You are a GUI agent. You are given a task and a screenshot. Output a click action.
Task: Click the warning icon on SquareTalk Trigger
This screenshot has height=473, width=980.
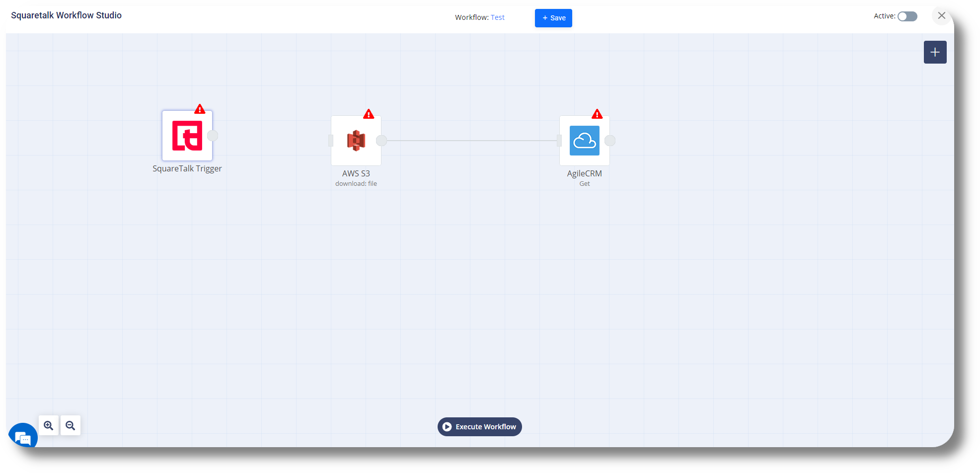pos(200,109)
